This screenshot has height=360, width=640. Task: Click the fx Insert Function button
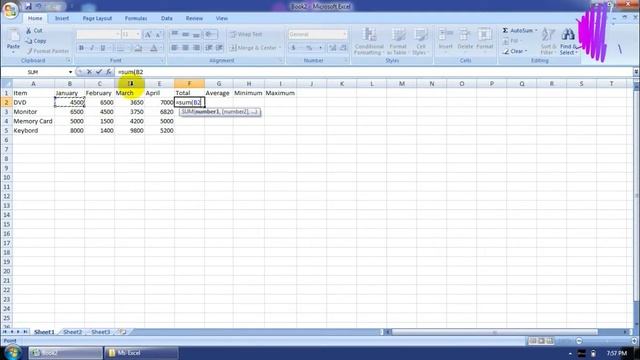pos(109,72)
